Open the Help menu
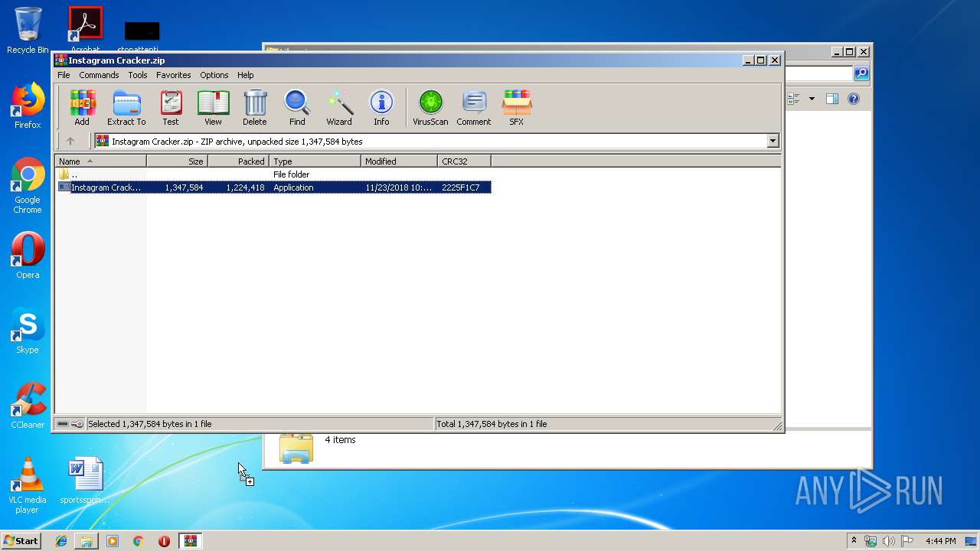Screen dimensions: 980x551 pos(245,75)
